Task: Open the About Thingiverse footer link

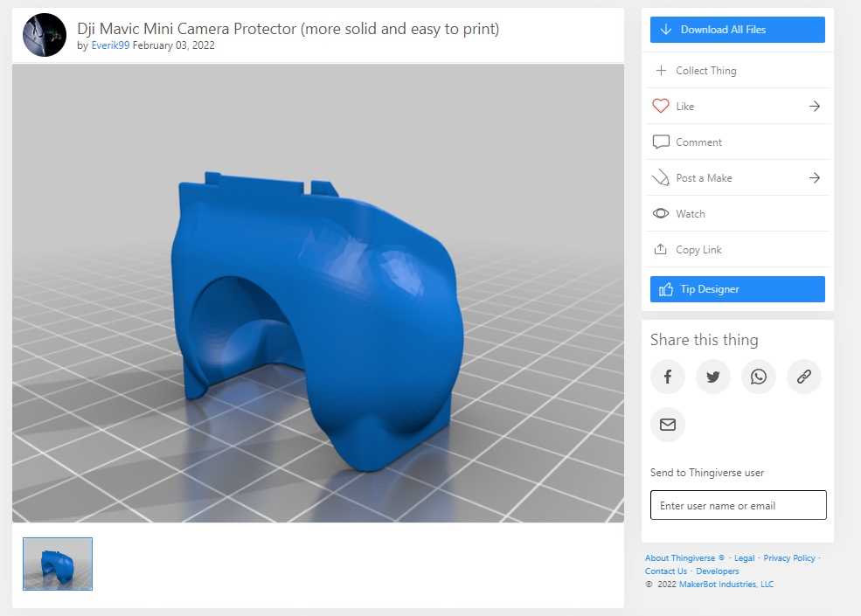Action: [x=680, y=558]
